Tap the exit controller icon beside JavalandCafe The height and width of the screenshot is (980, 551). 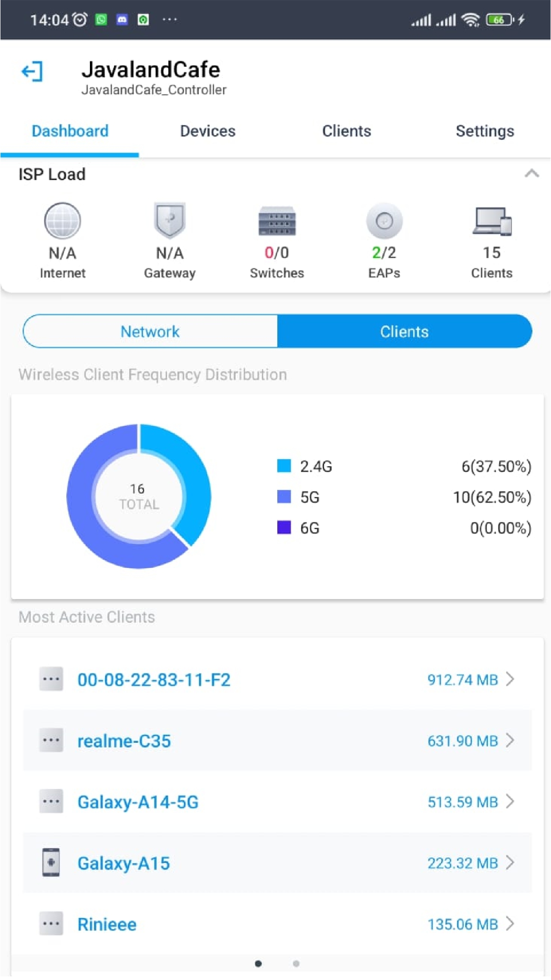(x=32, y=71)
